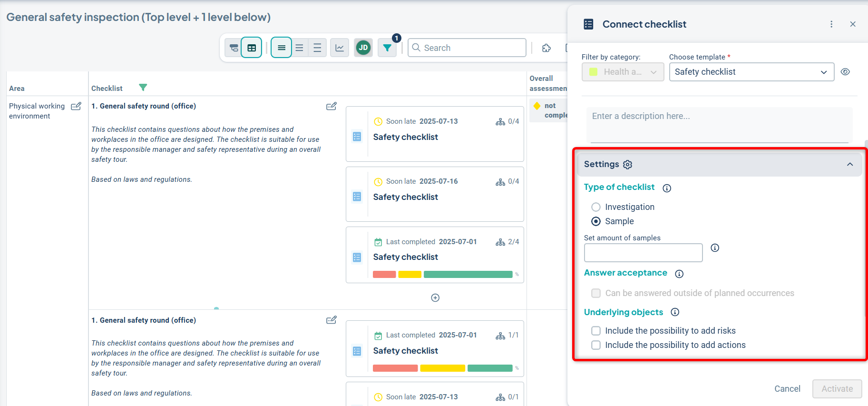This screenshot has height=406, width=868.
Task: Click the Set amount of samples field
Action: click(643, 253)
